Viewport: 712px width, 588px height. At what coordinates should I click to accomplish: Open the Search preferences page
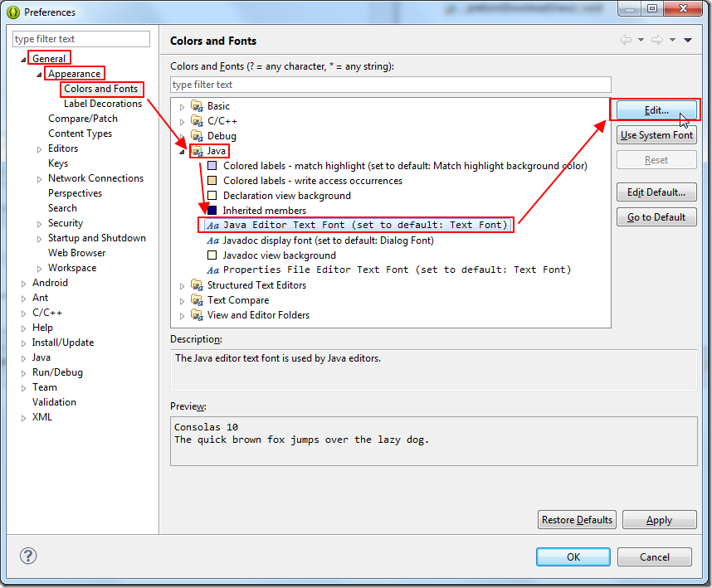coord(63,208)
